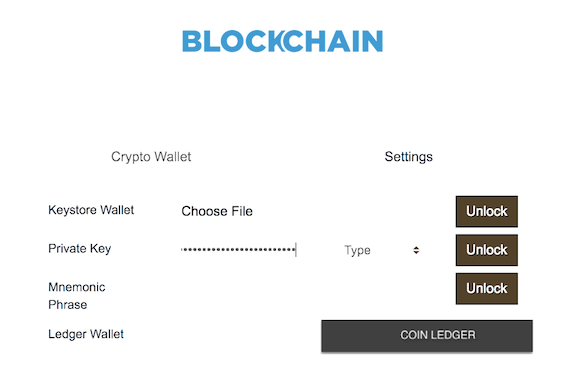Screen dimensions: 579x370
Task: Choose a keystore file to upload
Action: tap(217, 211)
